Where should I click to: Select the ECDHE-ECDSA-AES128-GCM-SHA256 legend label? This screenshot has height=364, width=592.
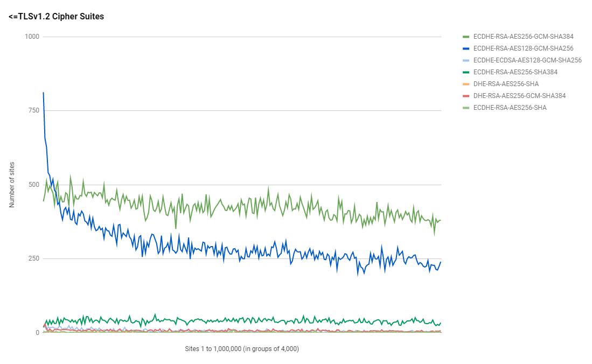(527, 61)
